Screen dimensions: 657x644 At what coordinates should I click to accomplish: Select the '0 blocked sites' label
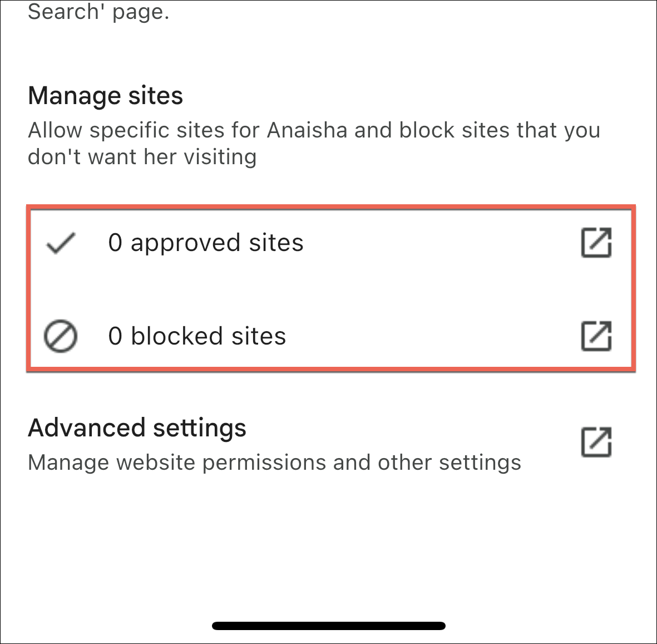pos(197,336)
